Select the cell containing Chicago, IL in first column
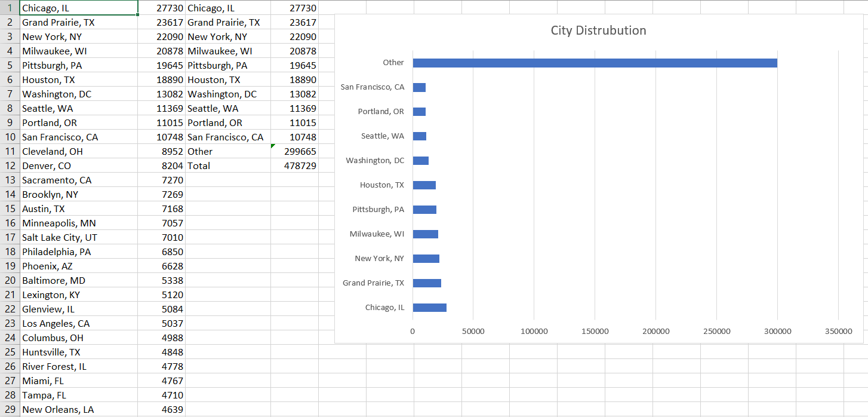Image resolution: width=868 pixels, height=417 pixels. [x=78, y=8]
